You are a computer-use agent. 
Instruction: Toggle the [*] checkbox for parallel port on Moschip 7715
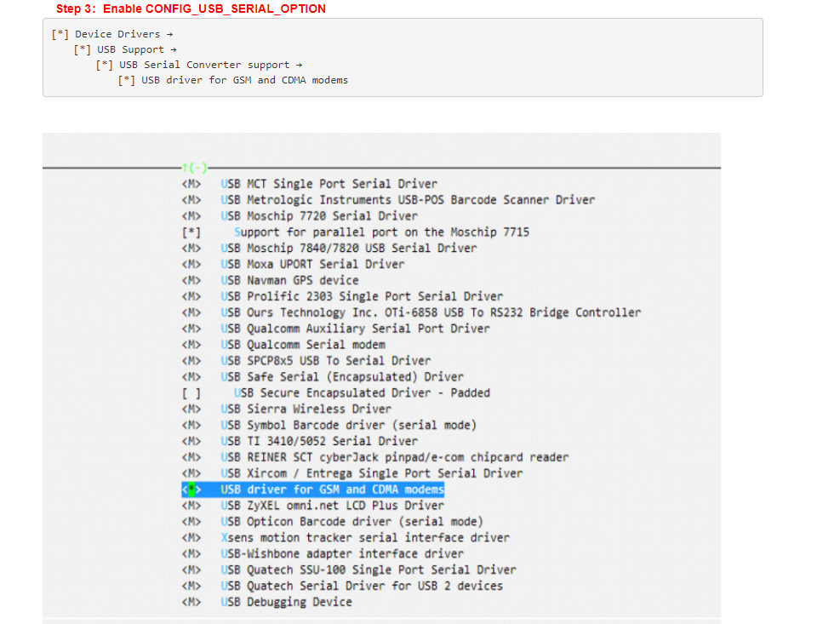tap(191, 232)
